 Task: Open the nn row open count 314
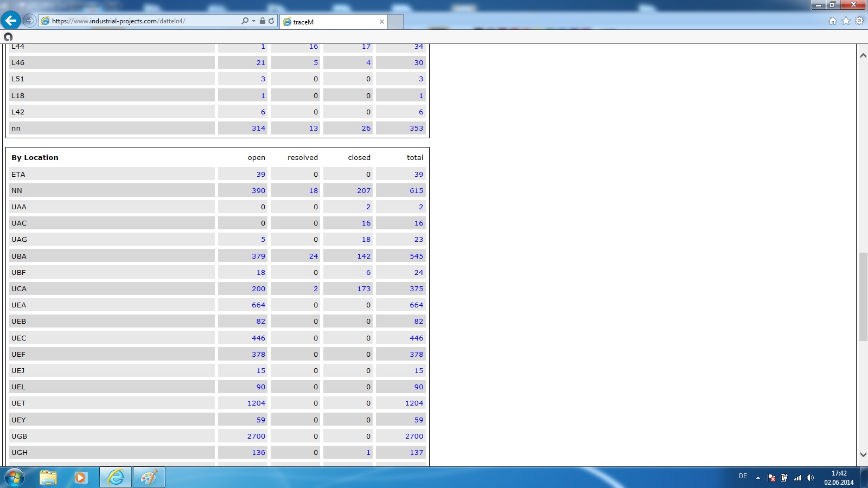click(x=258, y=128)
